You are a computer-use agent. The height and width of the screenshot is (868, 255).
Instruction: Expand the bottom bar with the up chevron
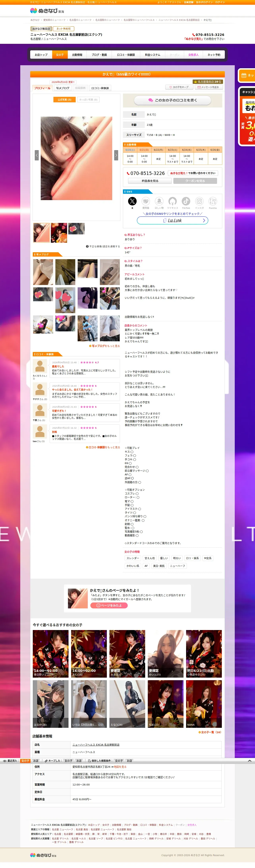[250, 761]
